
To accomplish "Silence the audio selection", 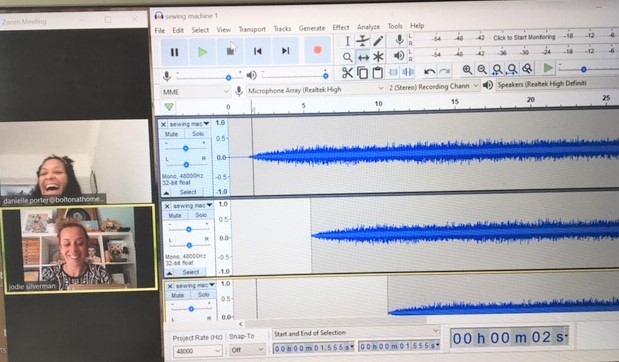I will click(x=408, y=72).
